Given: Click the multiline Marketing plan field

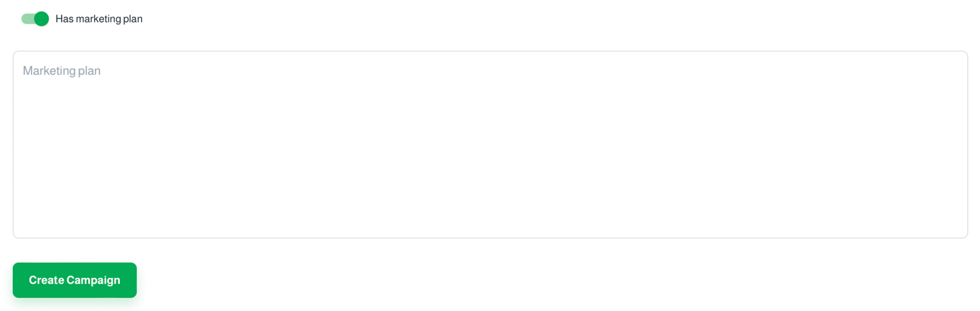Looking at the screenshot, I should pos(490,144).
